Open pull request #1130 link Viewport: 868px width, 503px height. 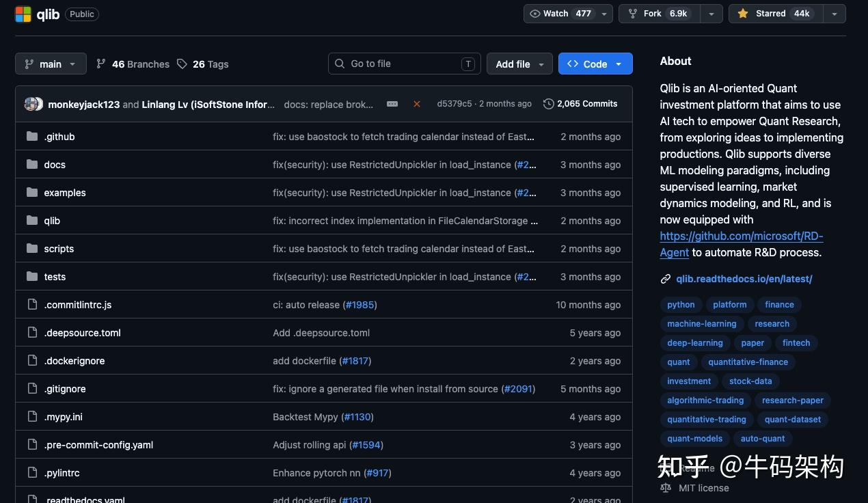pyautogui.click(x=357, y=417)
